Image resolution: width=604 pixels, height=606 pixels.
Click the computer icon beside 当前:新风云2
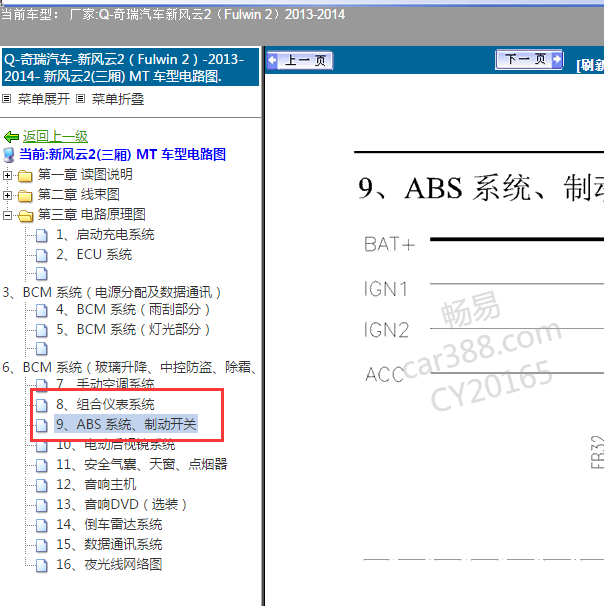[x=9, y=155]
